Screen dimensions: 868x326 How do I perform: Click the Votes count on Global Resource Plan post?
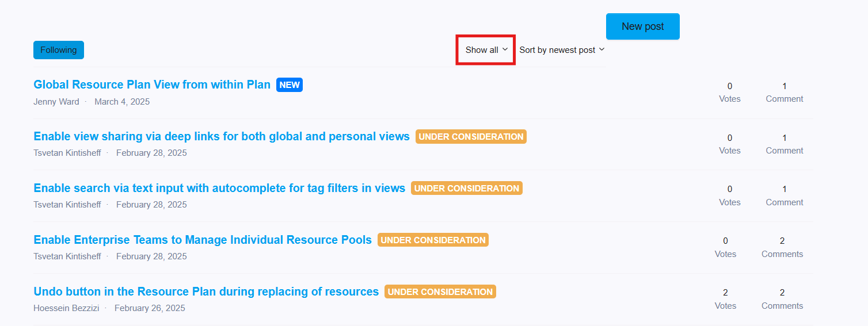pos(730,93)
